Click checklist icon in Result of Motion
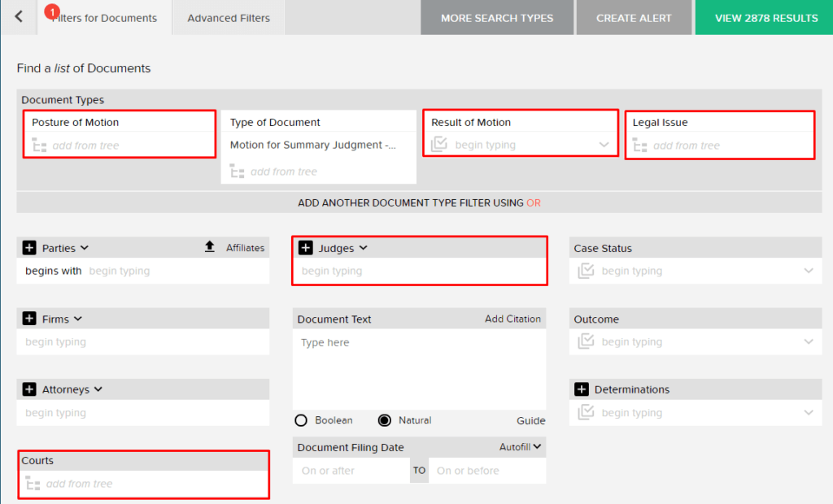Viewport: 833px width, 504px height. click(438, 144)
